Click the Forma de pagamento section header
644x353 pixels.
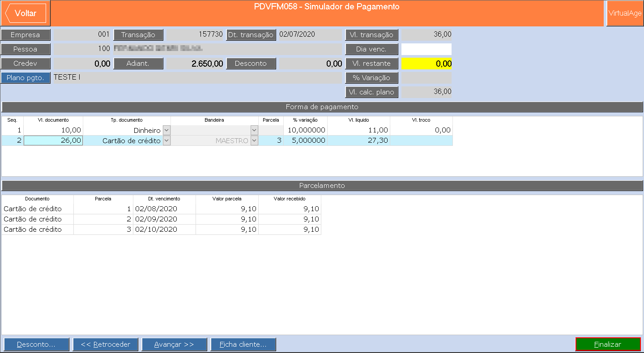click(322, 107)
